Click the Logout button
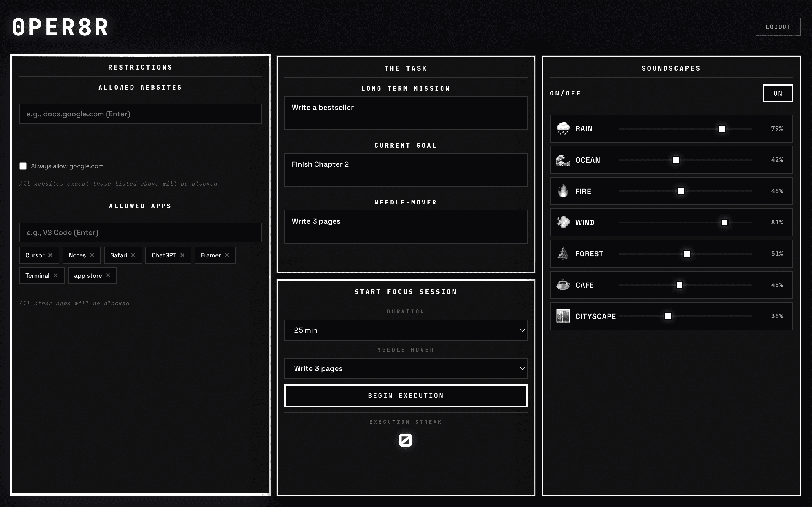This screenshot has width=812, height=507. point(778,27)
